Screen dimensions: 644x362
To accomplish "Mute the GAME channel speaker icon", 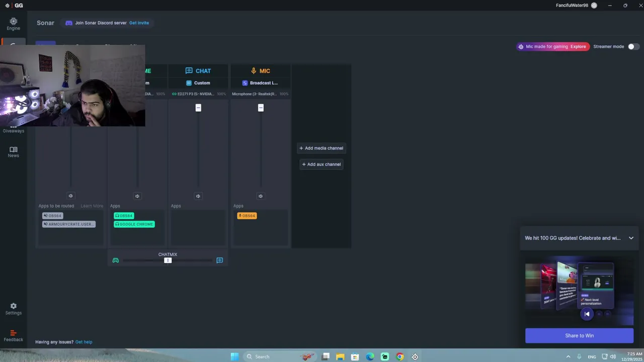I will pyautogui.click(x=137, y=196).
